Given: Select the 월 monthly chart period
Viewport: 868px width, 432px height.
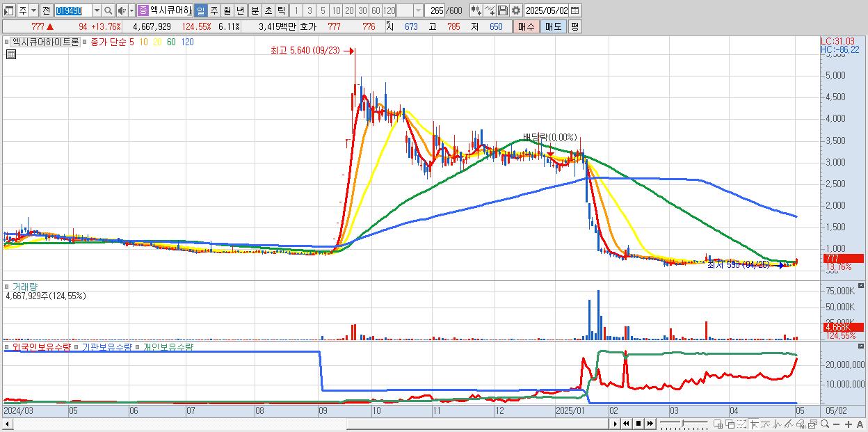Looking at the screenshot, I should [x=227, y=10].
